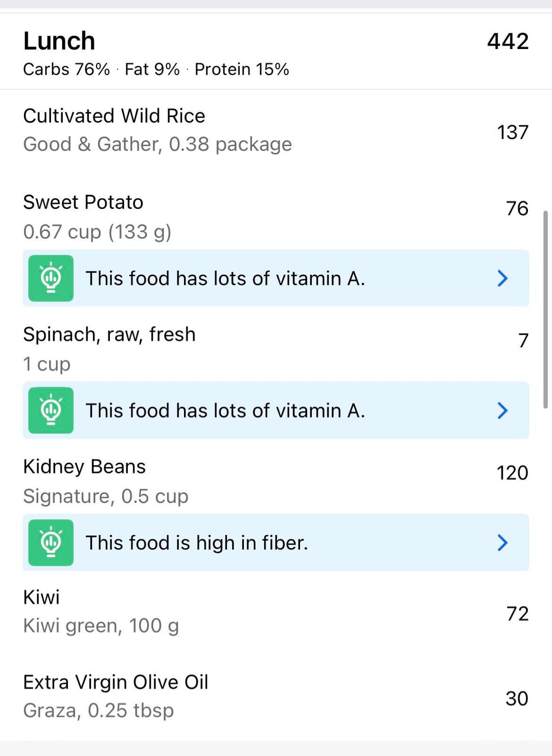Expand Spinach vitamin A insight chevron

click(x=502, y=410)
